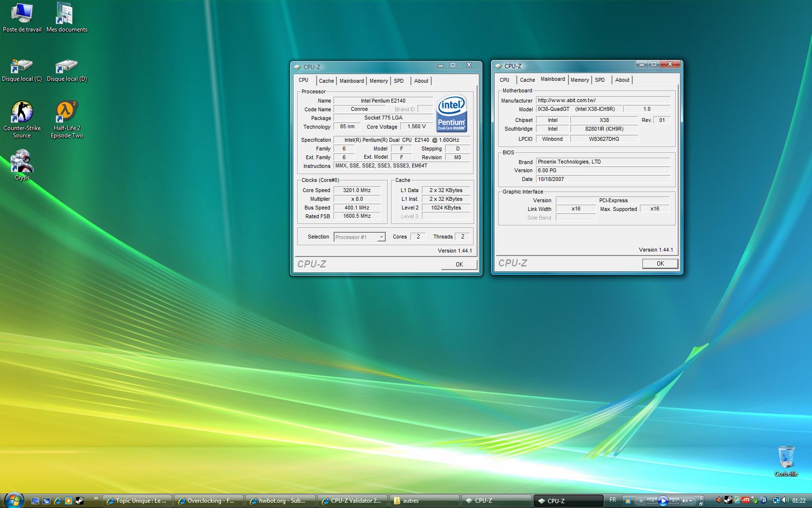This screenshot has height=508, width=812.
Task: Select the Disque local (C) shortcut
Action: pyautogui.click(x=22, y=70)
